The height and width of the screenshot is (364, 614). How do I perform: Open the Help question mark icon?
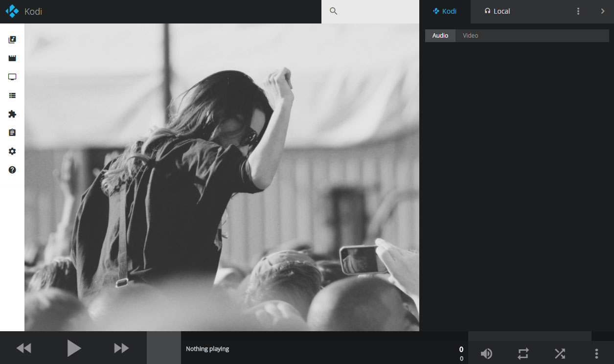[12, 170]
